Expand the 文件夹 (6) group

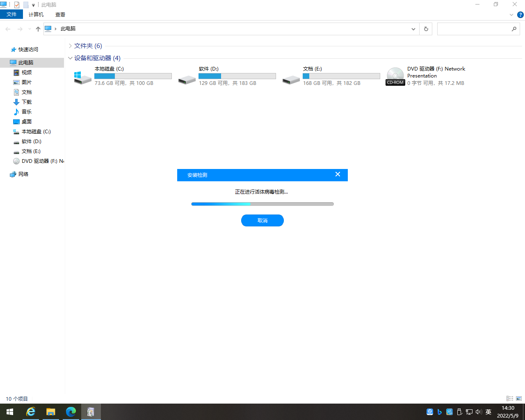71,46
